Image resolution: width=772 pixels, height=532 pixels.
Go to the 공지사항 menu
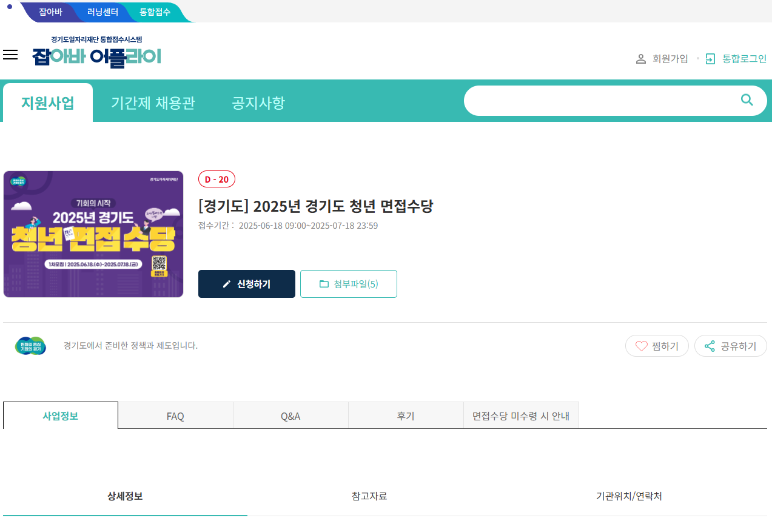click(257, 102)
